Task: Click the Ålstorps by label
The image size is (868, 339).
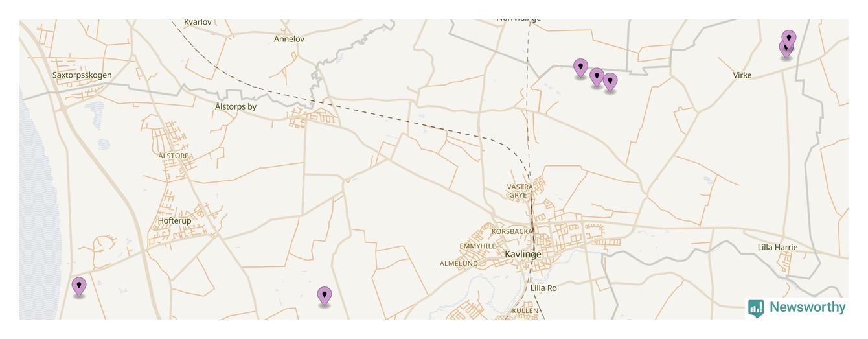Action: [236, 106]
